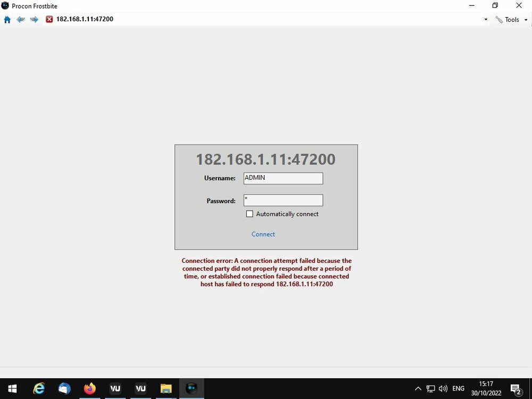Show hidden icons in the system tray

(x=418, y=388)
